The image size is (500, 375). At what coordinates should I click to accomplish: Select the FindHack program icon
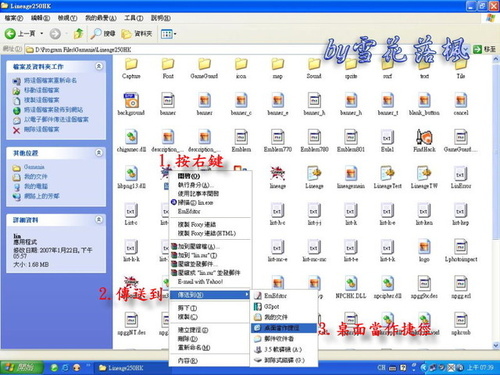point(424,141)
